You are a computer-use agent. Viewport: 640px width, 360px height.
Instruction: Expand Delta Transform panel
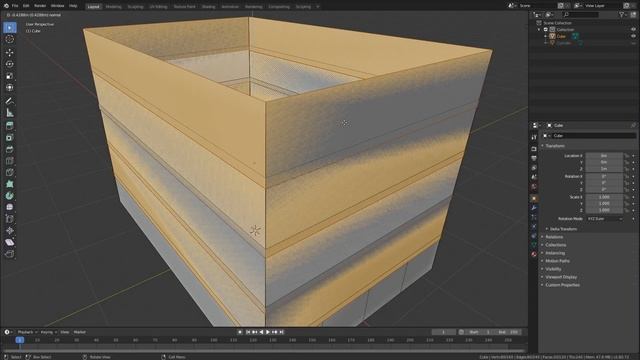pos(563,229)
